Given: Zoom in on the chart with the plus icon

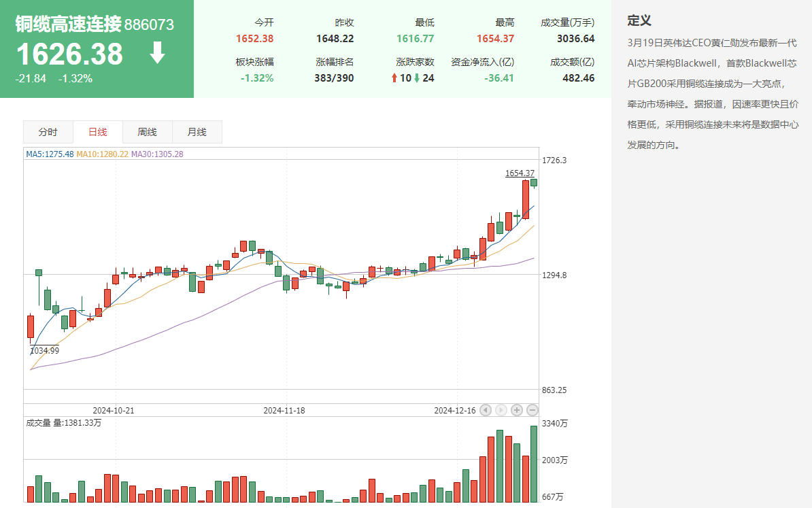Looking at the screenshot, I should point(518,410).
